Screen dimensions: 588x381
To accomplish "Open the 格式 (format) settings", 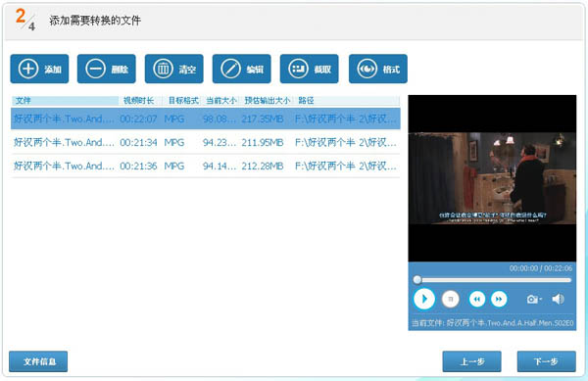I will tap(378, 69).
